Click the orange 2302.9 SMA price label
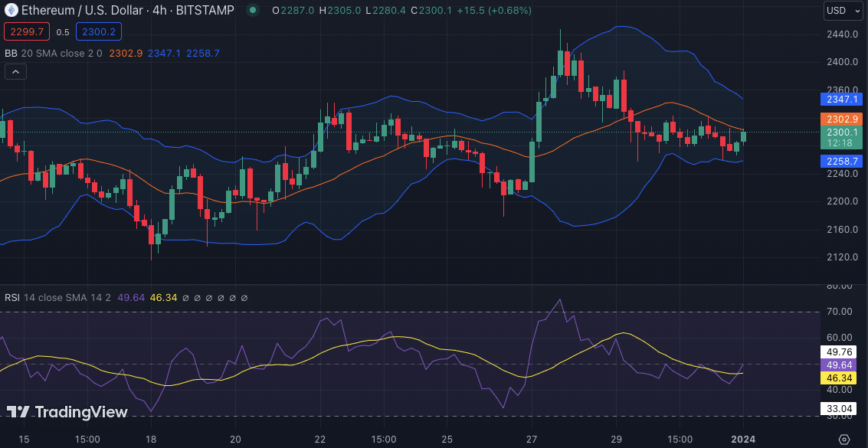The image size is (868, 448). (x=843, y=119)
